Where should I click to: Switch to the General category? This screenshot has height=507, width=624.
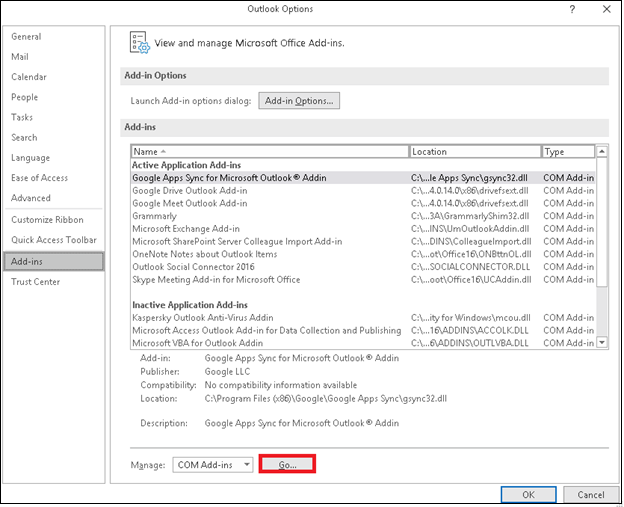pyautogui.click(x=26, y=37)
